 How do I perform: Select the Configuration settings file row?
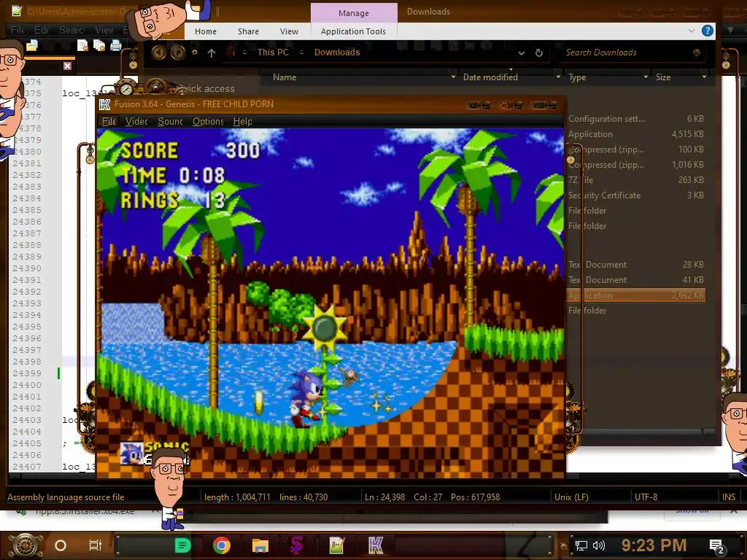point(636,119)
